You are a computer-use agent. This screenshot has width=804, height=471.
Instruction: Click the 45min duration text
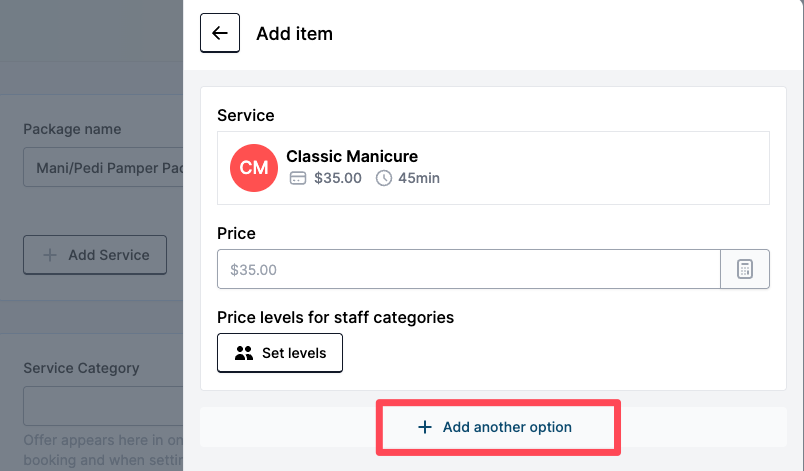(418, 179)
